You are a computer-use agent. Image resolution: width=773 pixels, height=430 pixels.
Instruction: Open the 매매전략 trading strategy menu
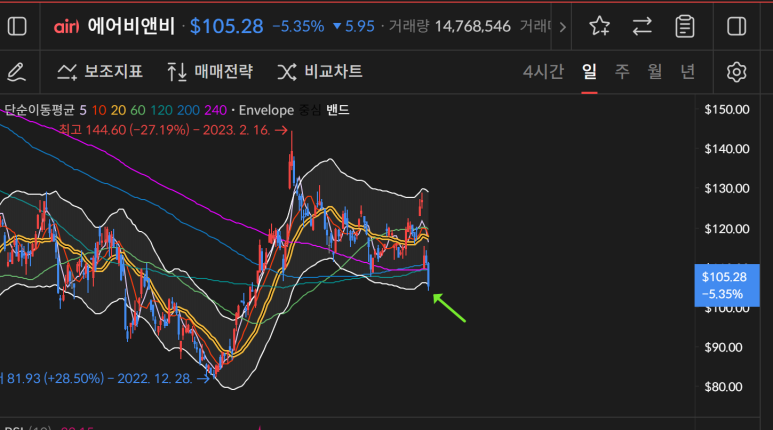pos(211,72)
